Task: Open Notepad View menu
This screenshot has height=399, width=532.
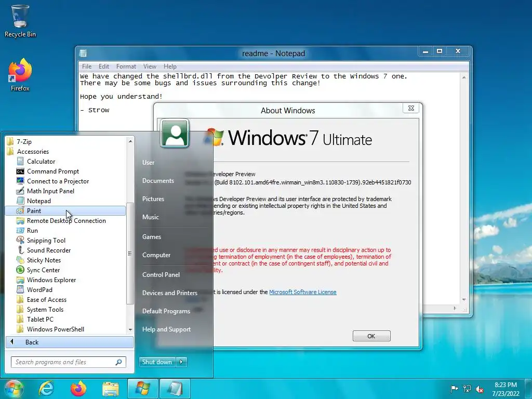Action: (x=150, y=66)
